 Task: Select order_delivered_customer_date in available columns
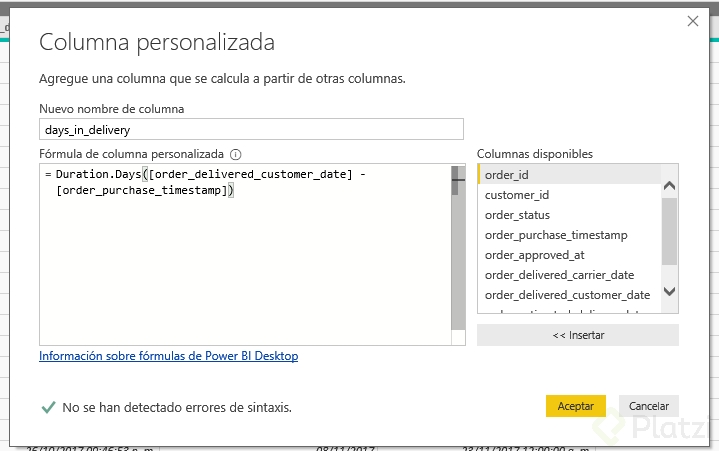tap(570, 295)
